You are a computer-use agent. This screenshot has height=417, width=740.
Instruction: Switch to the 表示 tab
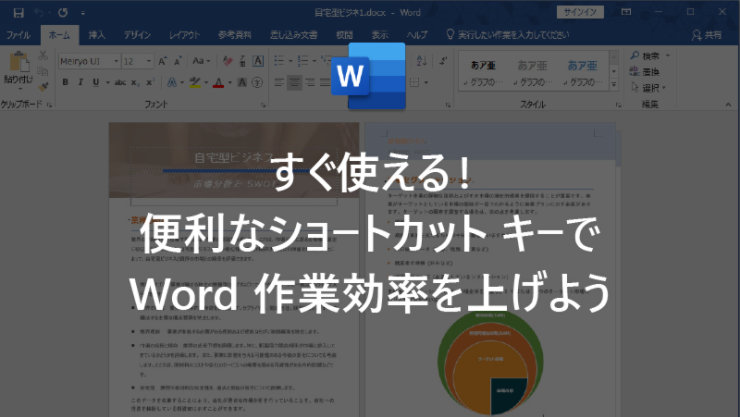pyautogui.click(x=380, y=35)
